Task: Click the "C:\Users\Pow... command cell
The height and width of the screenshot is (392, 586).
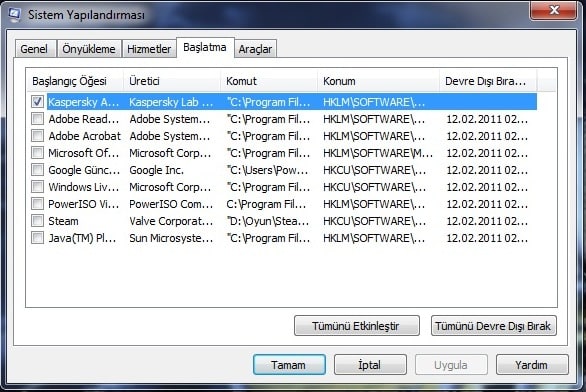Action: [x=267, y=170]
